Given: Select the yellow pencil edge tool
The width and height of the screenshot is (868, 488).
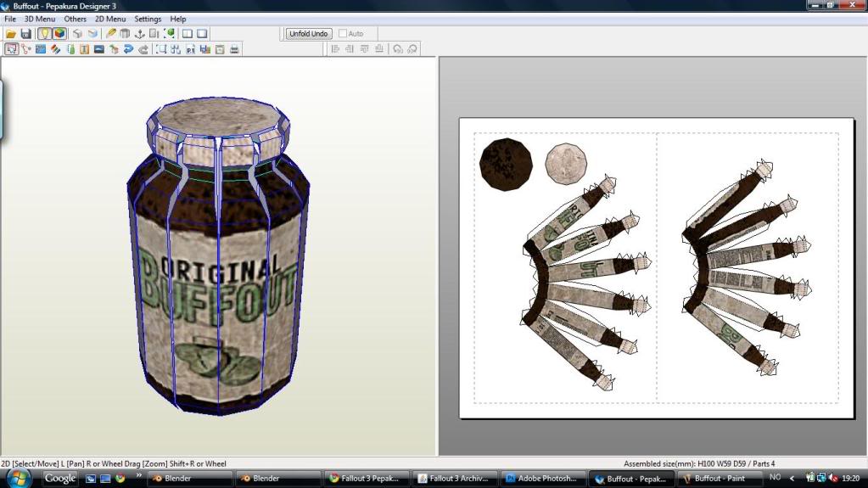Looking at the screenshot, I should pyautogui.click(x=110, y=34).
